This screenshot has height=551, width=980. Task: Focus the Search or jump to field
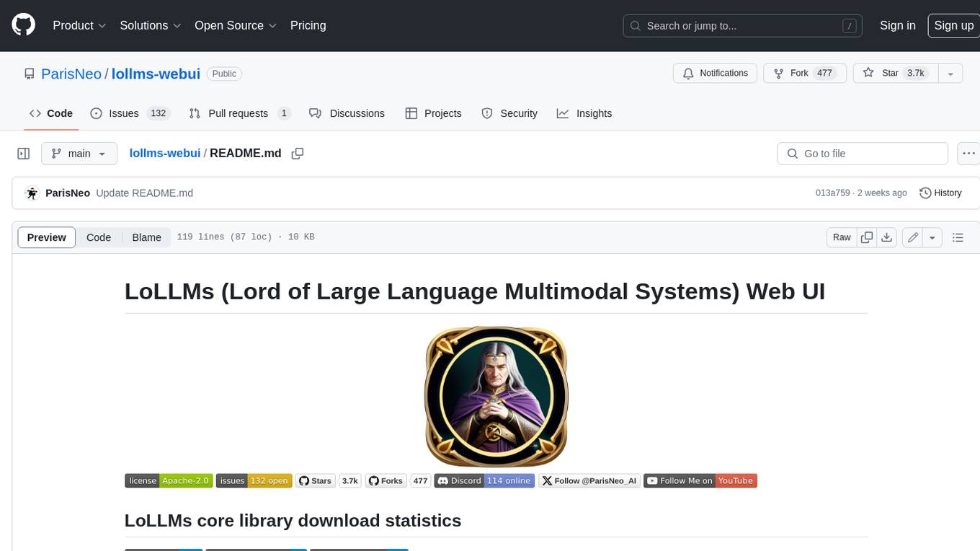coord(744,26)
